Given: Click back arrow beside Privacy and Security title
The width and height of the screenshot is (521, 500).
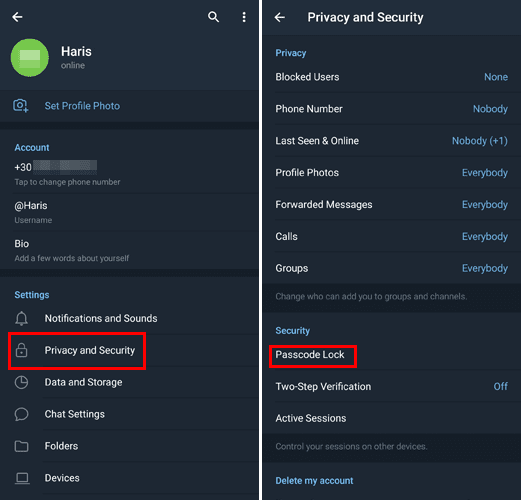Looking at the screenshot, I should click(280, 17).
